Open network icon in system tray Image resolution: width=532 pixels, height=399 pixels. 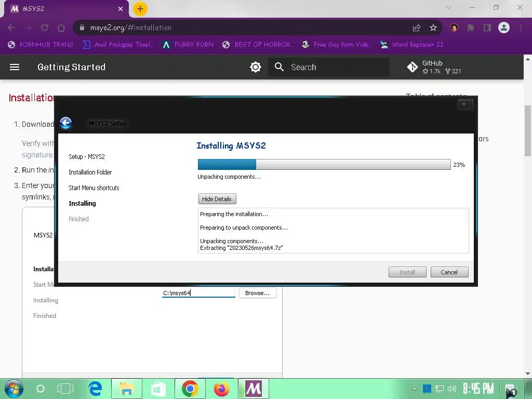pos(440,389)
